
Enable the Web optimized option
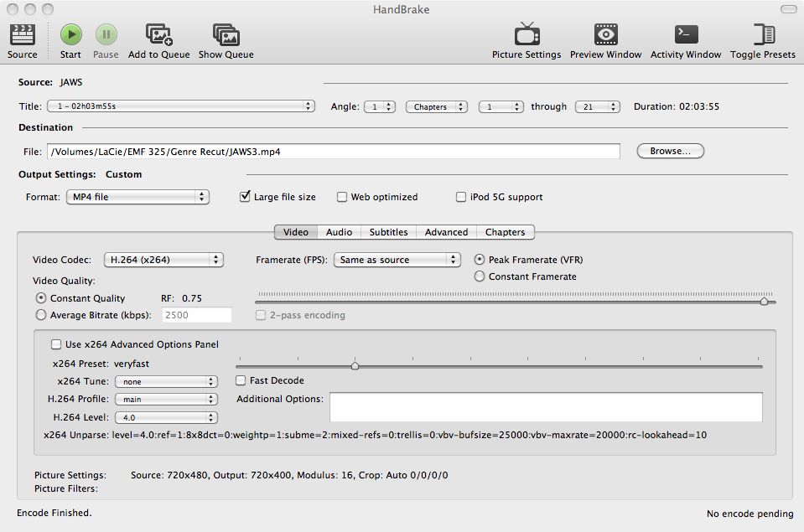342,198
